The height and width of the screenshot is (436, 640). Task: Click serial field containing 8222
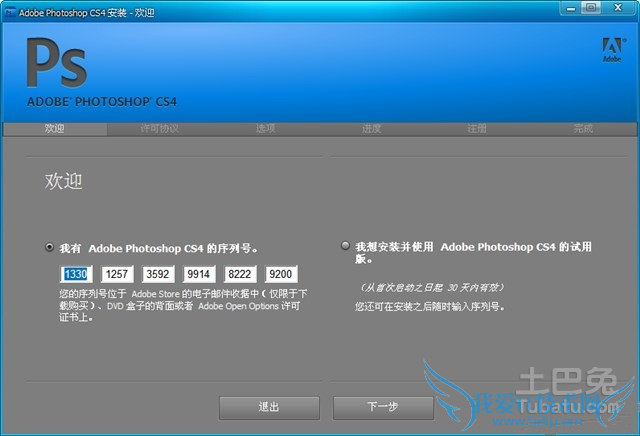pyautogui.click(x=240, y=274)
